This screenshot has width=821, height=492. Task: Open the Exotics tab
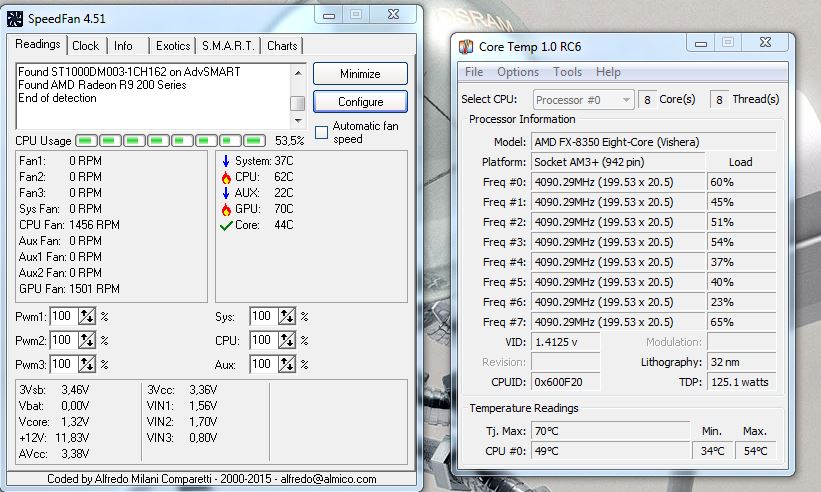click(x=173, y=46)
